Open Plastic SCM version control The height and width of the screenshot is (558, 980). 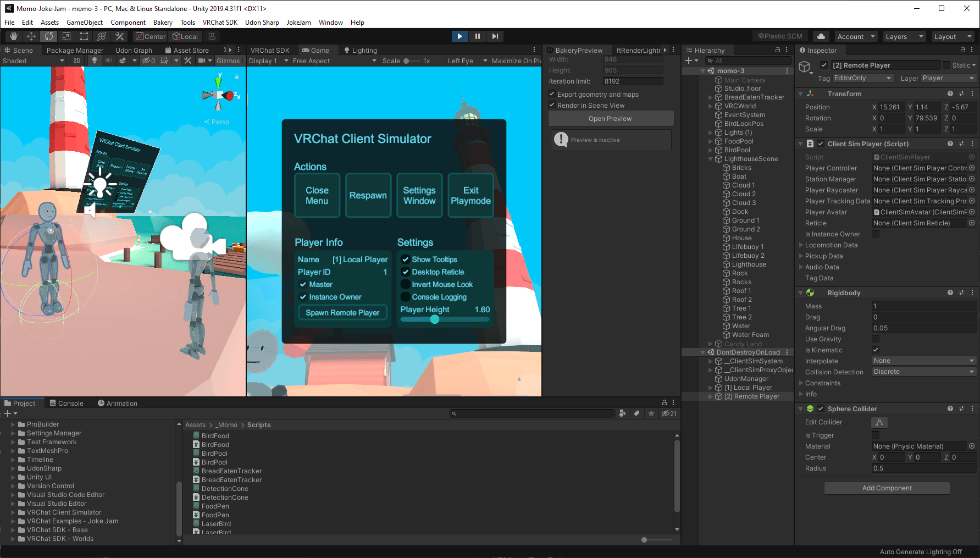[x=779, y=36]
